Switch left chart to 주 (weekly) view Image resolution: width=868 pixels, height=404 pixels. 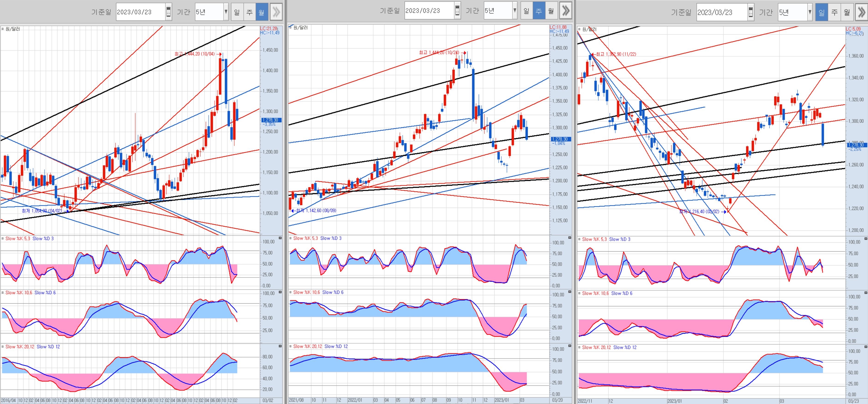point(249,12)
